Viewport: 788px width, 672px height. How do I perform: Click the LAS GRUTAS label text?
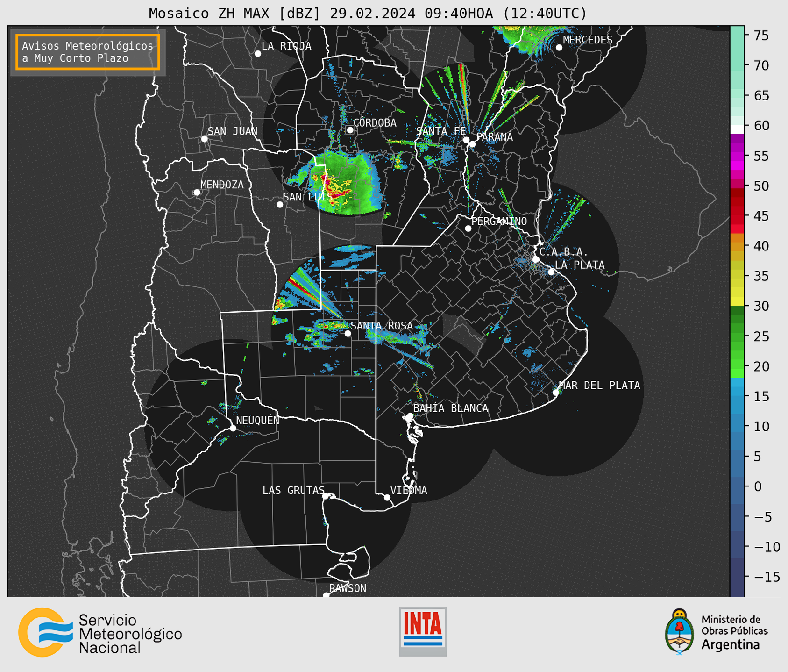293,490
